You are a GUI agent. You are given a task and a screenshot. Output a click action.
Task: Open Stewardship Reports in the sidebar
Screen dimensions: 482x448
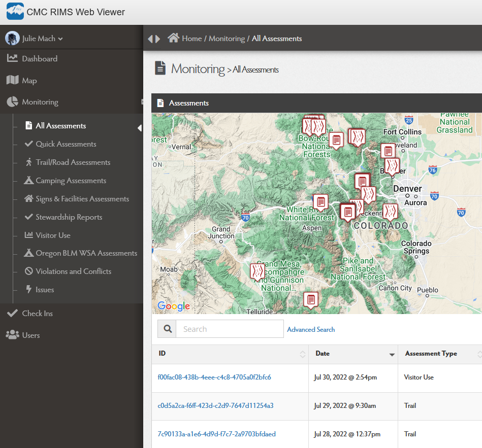pos(69,217)
